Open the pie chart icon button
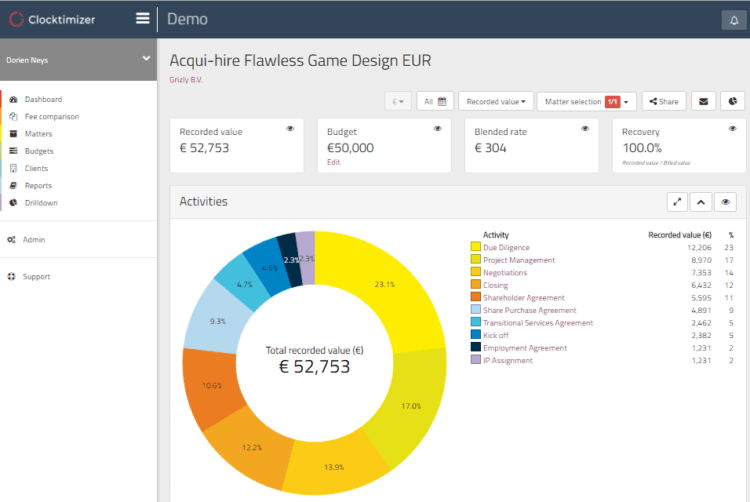The width and height of the screenshot is (750, 502). pyautogui.click(x=732, y=101)
